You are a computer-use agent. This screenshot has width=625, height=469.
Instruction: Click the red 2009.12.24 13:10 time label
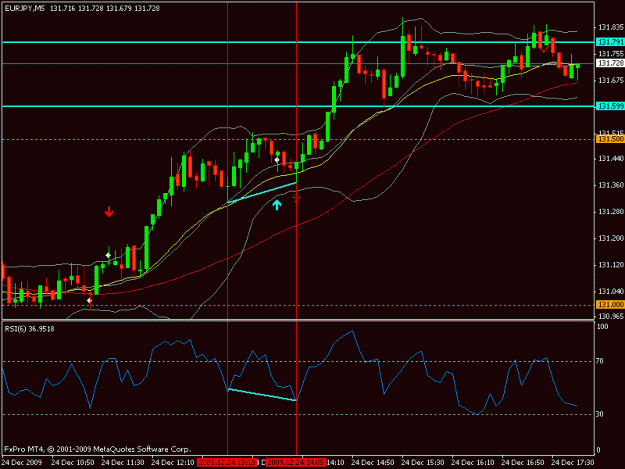(x=227, y=463)
